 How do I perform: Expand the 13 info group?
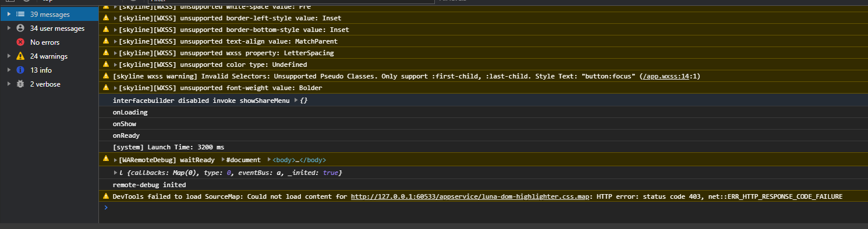9,70
